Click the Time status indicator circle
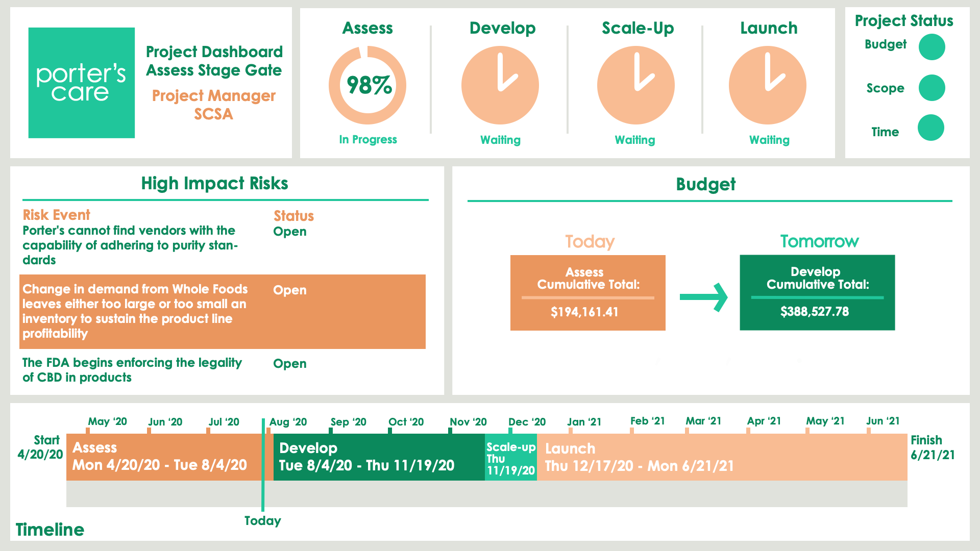This screenshot has width=980, height=551. 930,128
